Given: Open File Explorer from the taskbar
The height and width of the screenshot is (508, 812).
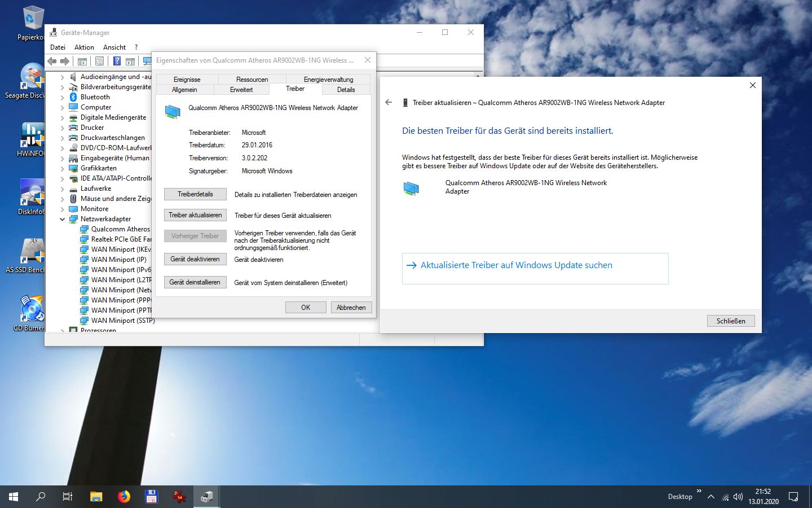Looking at the screenshot, I should [x=96, y=497].
